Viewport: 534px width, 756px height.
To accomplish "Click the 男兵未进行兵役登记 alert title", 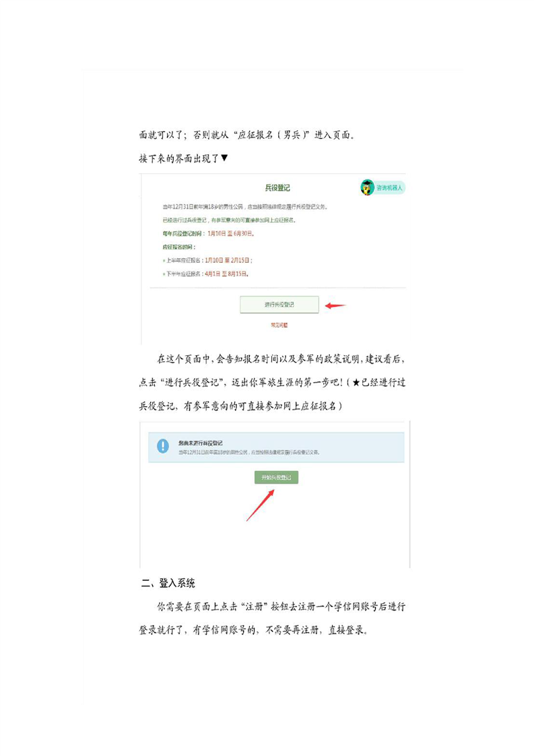I will pyautogui.click(x=201, y=443).
